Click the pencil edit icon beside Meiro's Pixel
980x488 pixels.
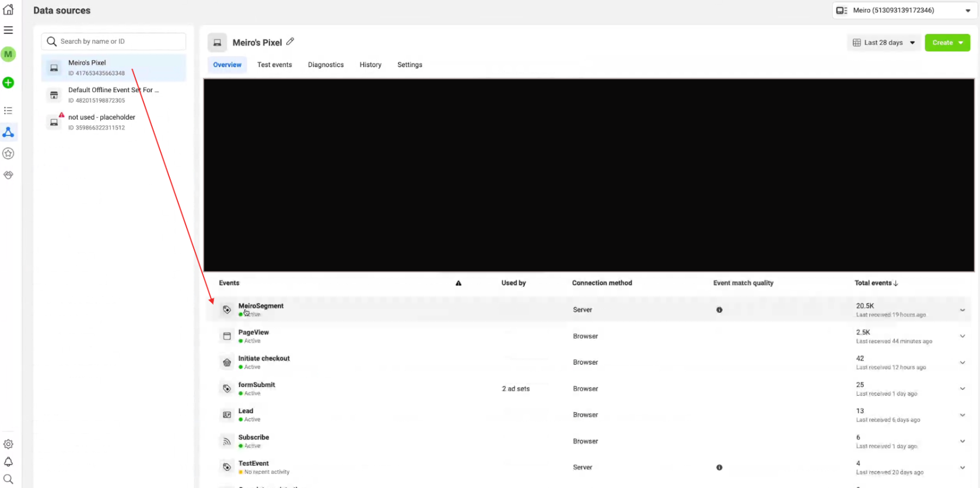tap(290, 41)
